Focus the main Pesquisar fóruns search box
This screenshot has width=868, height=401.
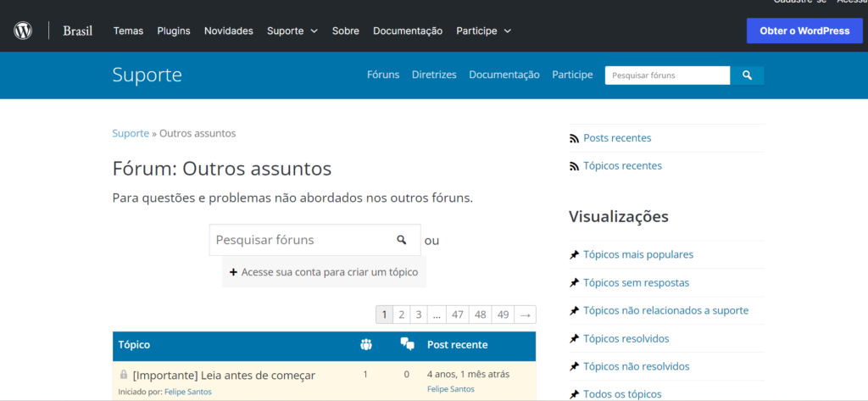point(315,240)
